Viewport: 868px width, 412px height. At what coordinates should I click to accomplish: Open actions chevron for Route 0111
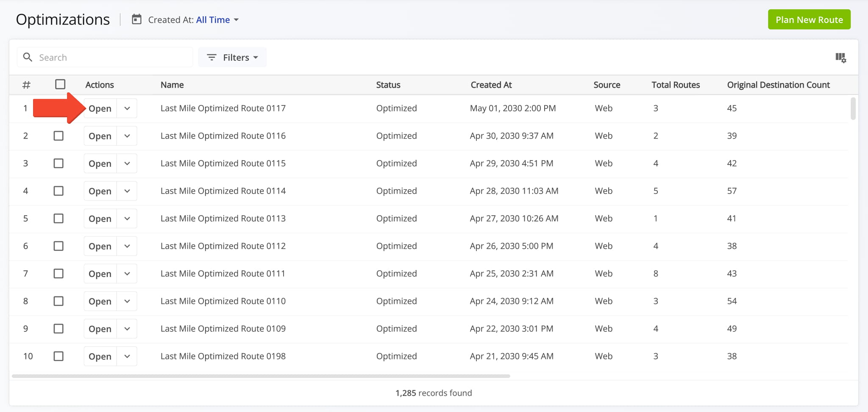(127, 273)
